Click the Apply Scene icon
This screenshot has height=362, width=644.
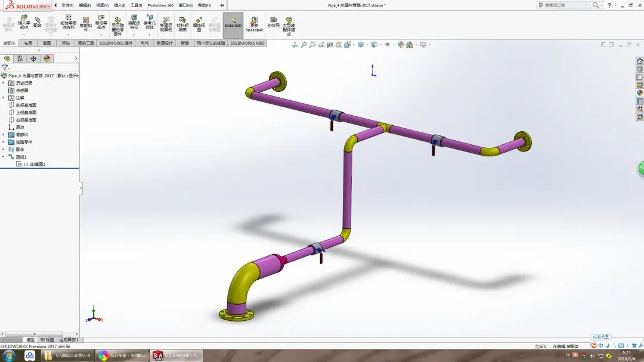410,44
